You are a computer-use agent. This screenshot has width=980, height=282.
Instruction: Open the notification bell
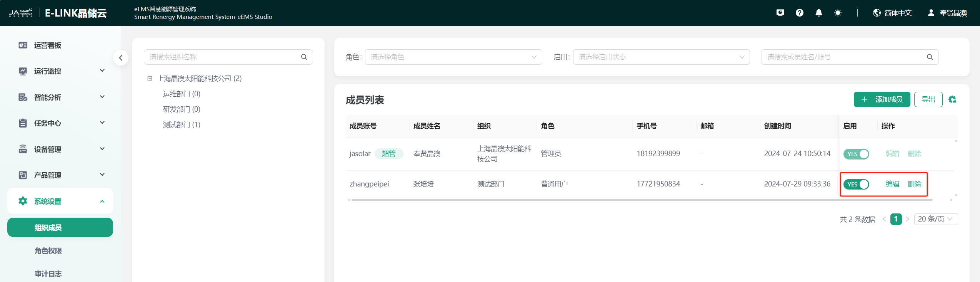tap(818, 13)
